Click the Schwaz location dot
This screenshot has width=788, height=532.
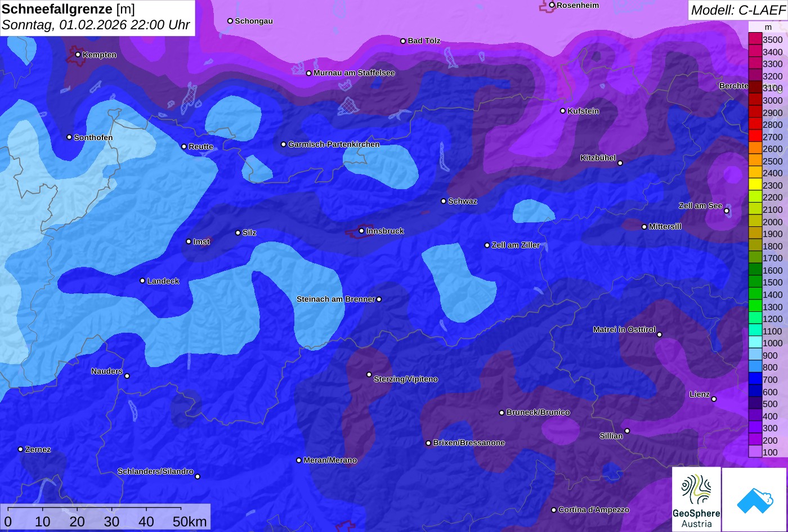[444, 201]
